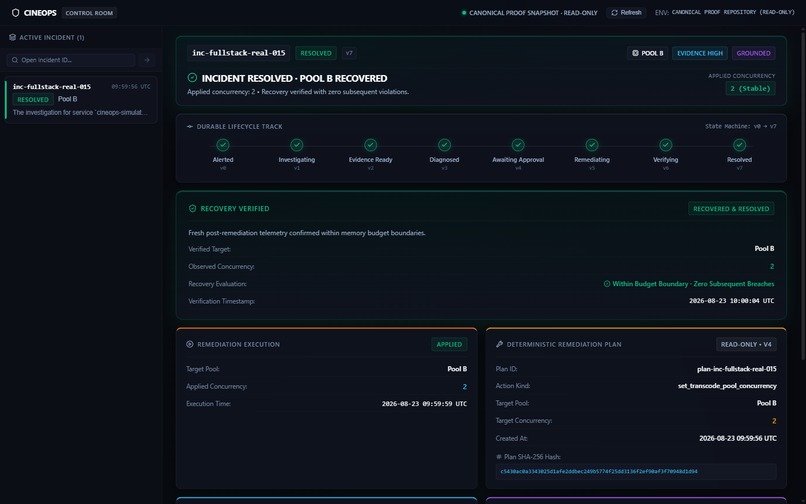Image resolution: width=806 pixels, height=504 pixels.
Task: Click the Verifying lifecycle step check
Action: pos(666,145)
